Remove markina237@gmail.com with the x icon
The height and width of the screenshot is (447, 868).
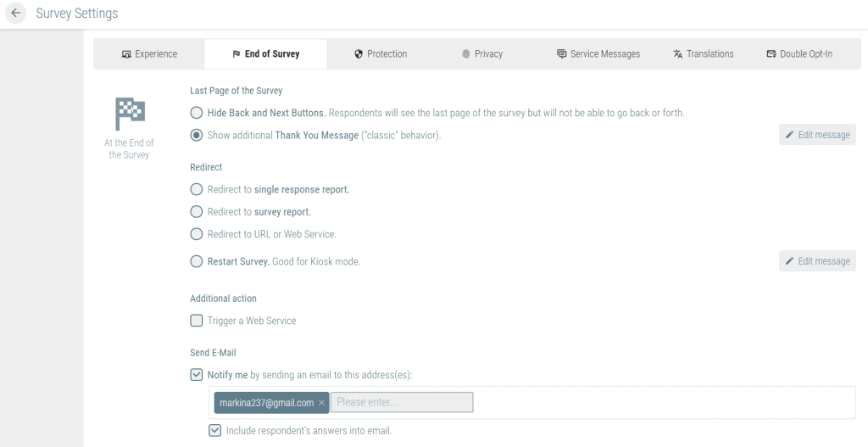[x=321, y=403]
